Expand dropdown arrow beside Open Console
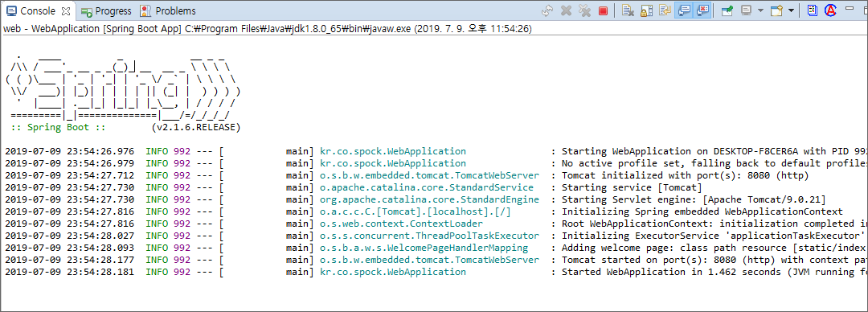The height and width of the screenshot is (312, 868). tap(792, 10)
